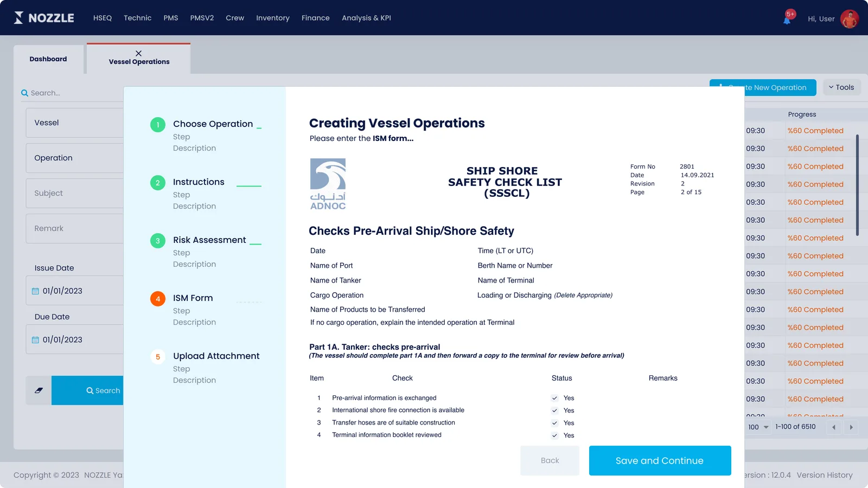This screenshot has height=488, width=868.
Task: Open the Version History link
Action: point(825,475)
